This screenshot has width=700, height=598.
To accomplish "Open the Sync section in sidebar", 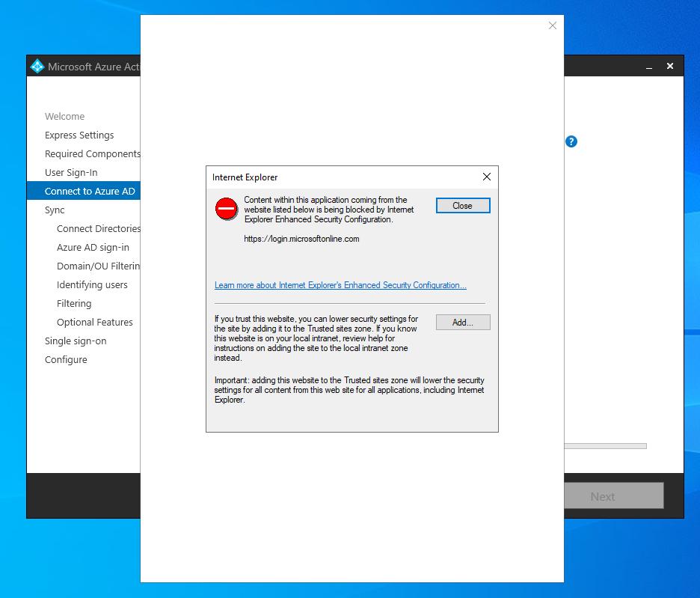I will click(55, 210).
